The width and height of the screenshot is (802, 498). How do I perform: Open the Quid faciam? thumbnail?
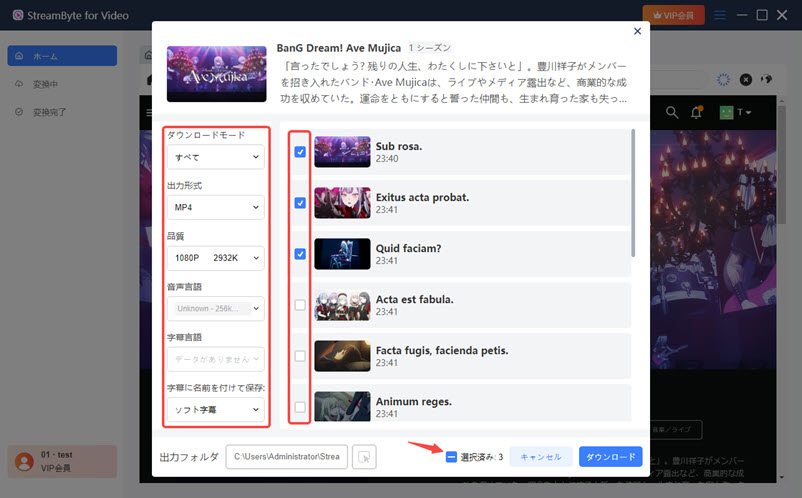(x=342, y=254)
